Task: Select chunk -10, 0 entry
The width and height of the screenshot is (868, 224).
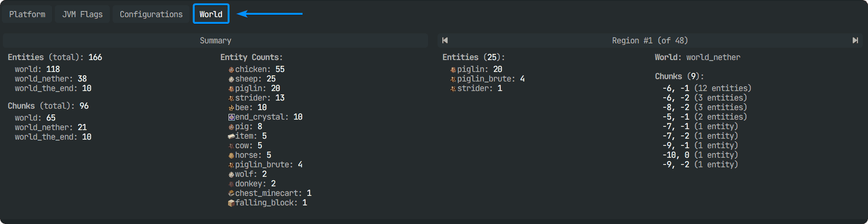Action: pyautogui.click(x=700, y=155)
